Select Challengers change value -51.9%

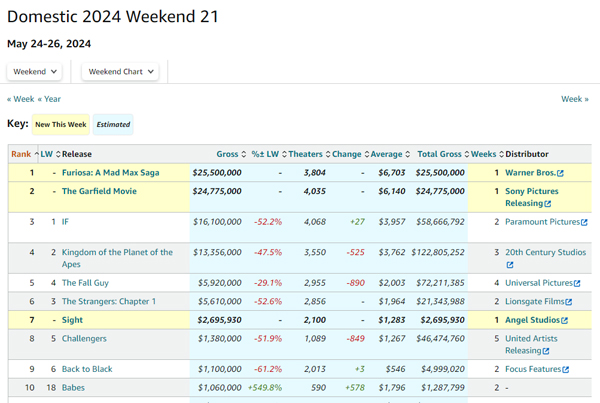pos(268,338)
